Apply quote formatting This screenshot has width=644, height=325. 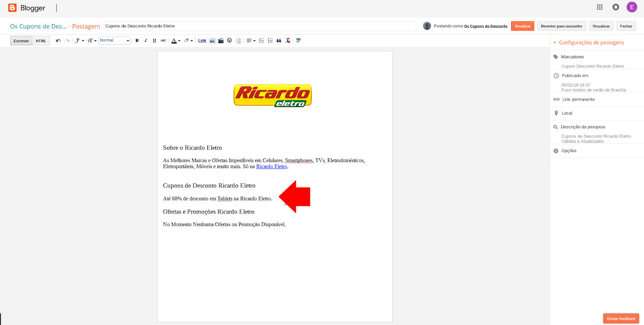click(279, 41)
